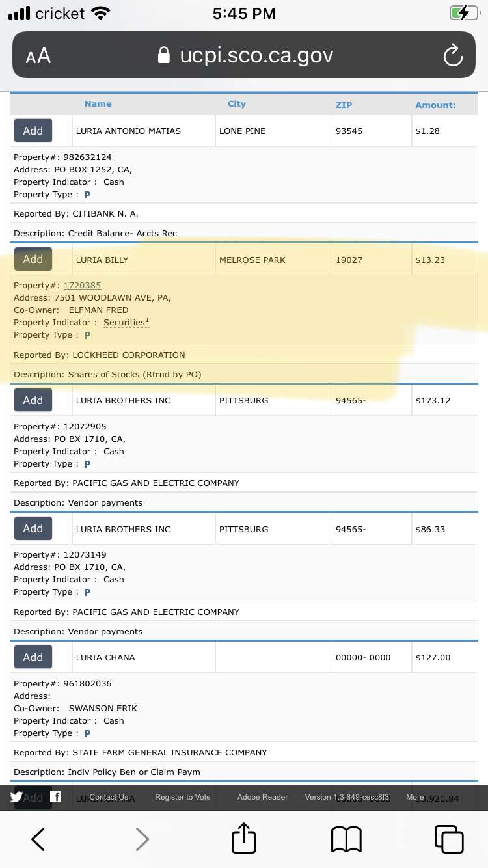Image resolution: width=488 pixels, height=868 pixels.
Task: Open the AA reader text size menu
Action: pyautogui.click(x=38, y=56)
